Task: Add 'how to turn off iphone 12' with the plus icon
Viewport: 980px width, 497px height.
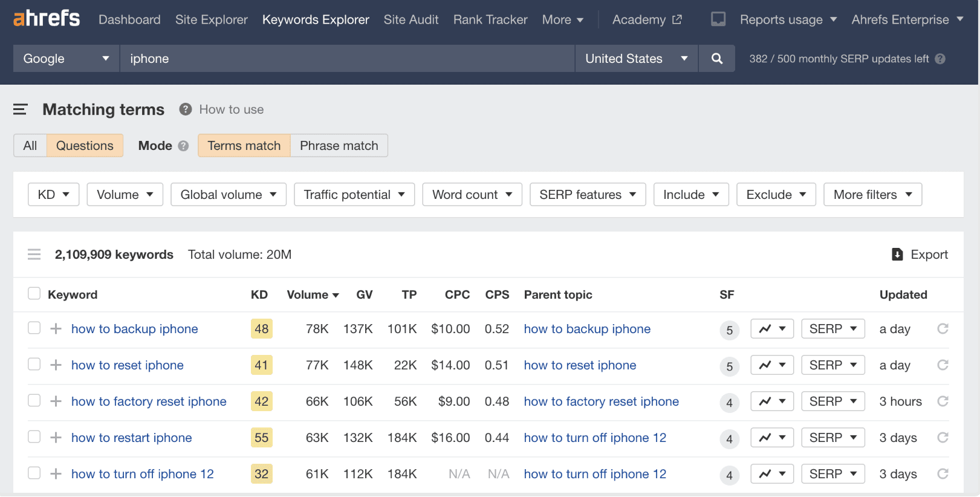Action: click(x=56, y=474)
